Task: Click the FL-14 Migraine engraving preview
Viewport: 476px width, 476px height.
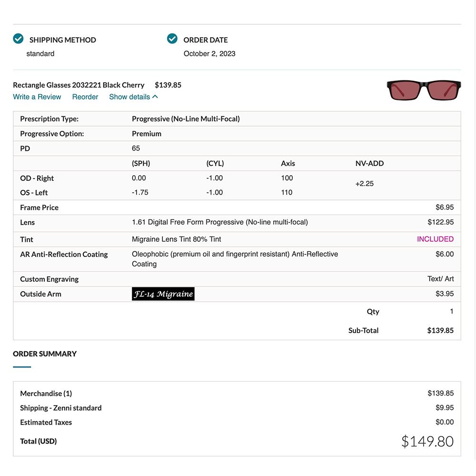Action: 163,294
